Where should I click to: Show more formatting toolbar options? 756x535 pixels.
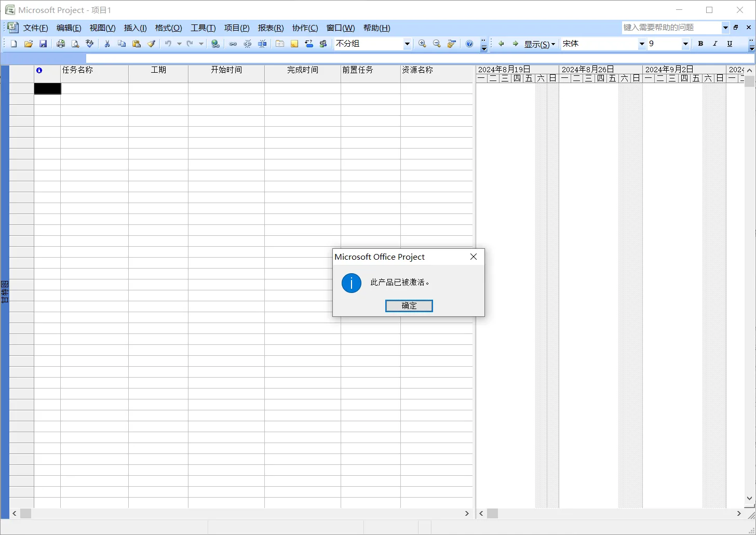coord(751,44)
